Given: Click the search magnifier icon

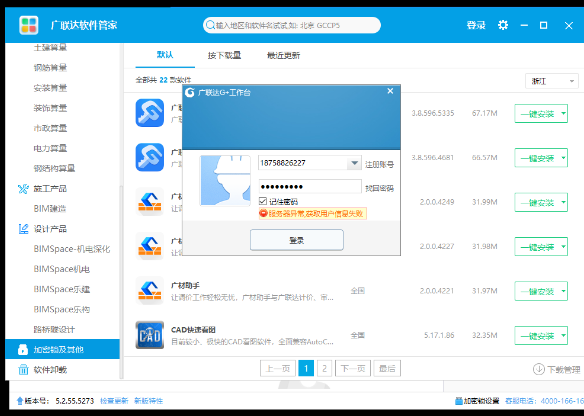Looking at the screenshot, I should [x=210, y=25].
